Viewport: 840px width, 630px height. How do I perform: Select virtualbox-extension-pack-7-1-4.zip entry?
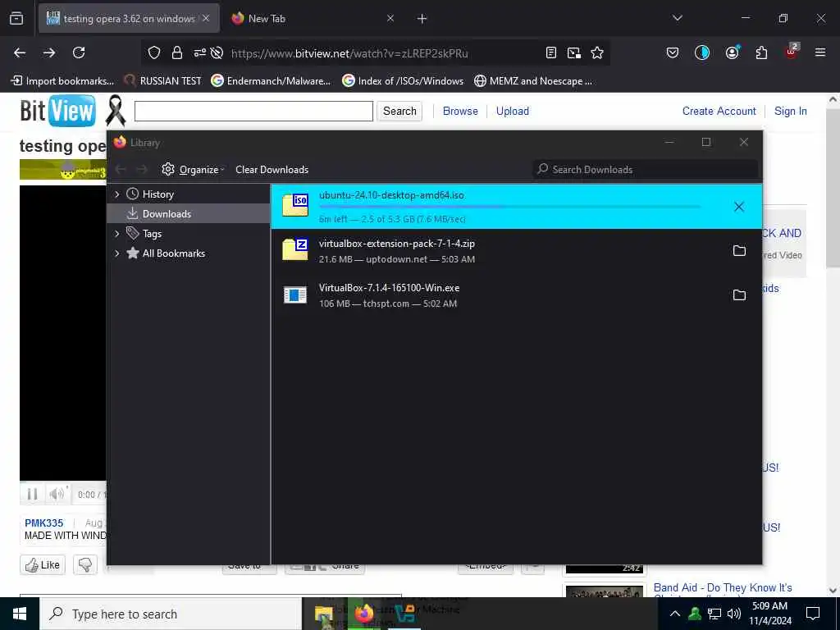click(x=517, y=251)
